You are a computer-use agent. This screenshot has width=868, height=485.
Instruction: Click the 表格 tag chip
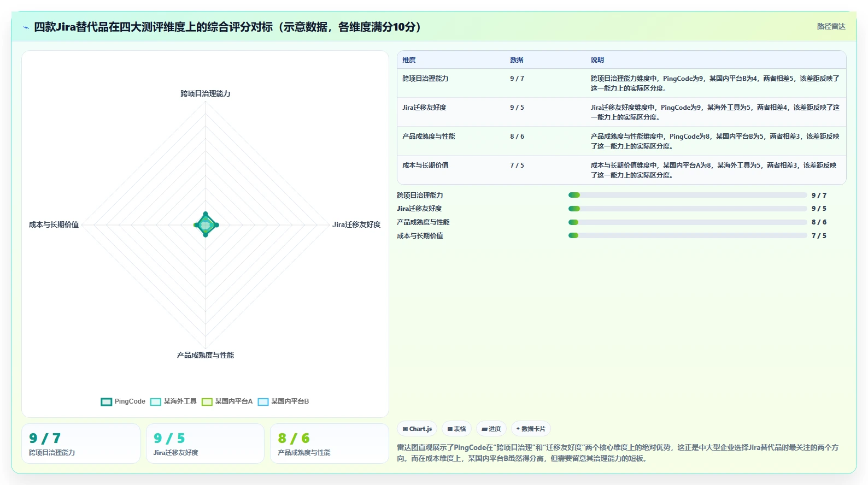coord(456,429)
